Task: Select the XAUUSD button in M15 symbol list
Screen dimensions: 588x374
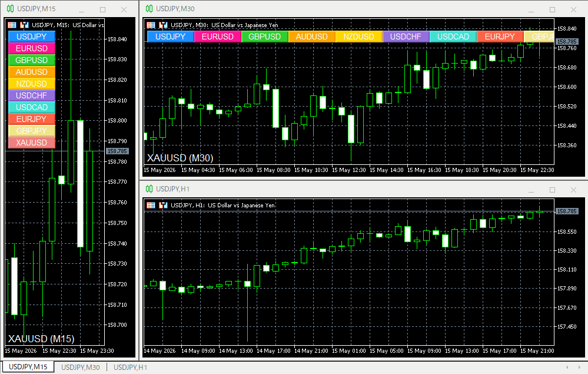Action: tap(32, 143)
